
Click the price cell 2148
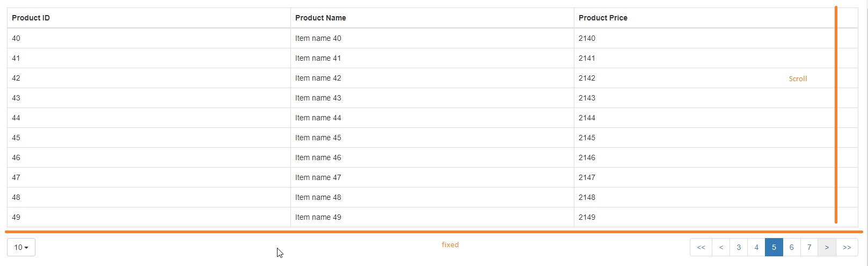[716, 197]
